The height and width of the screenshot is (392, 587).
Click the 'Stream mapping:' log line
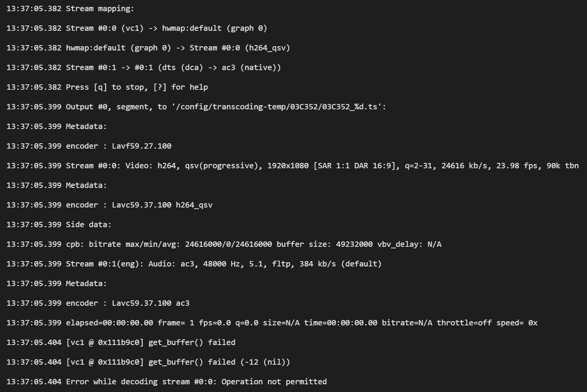(x=70, y=8)
